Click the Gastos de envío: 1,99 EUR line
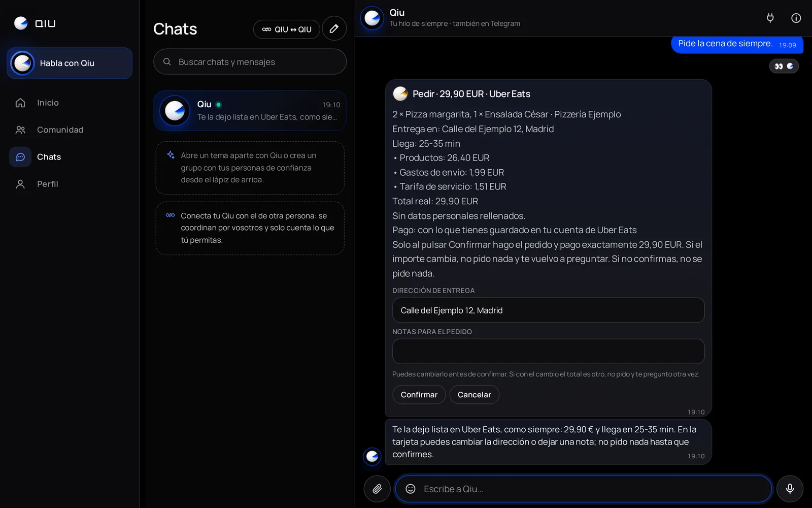This screenshot has width=812, height=508. coord(449,172)
